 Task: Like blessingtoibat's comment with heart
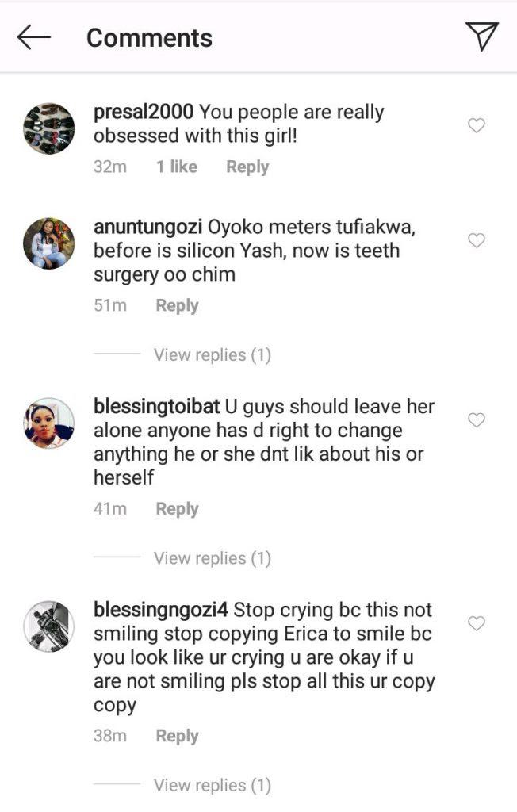pyautogui.click(x=476, y=420)
